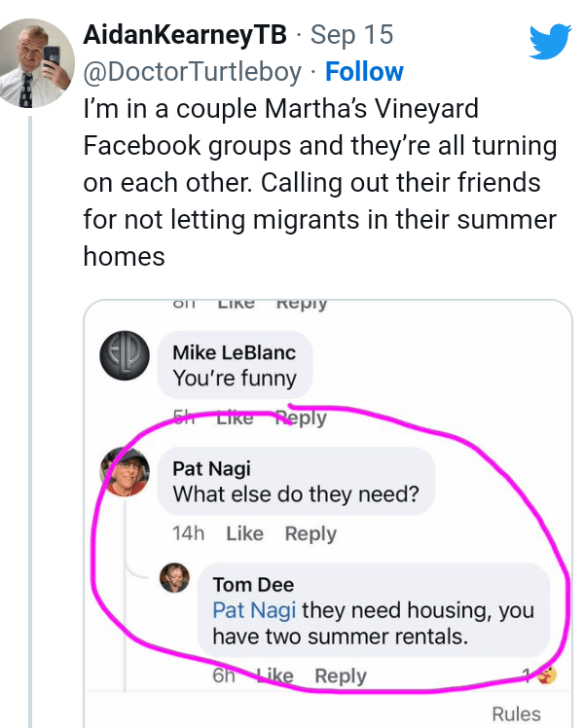The width and height of the screenshot is (584, 728).
Task: Open the AidanKearneyTB display name
Action: tap(186, 36)
